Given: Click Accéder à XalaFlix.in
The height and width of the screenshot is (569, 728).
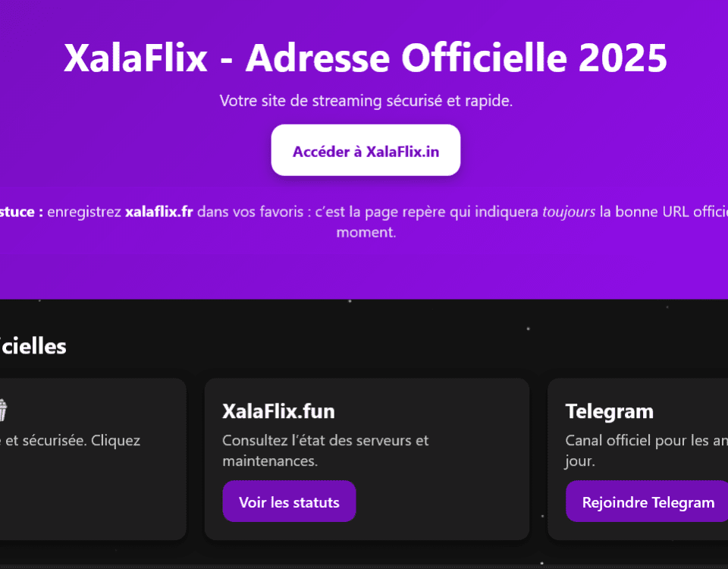Looking at the screenshot, I should tap(366, 150).
